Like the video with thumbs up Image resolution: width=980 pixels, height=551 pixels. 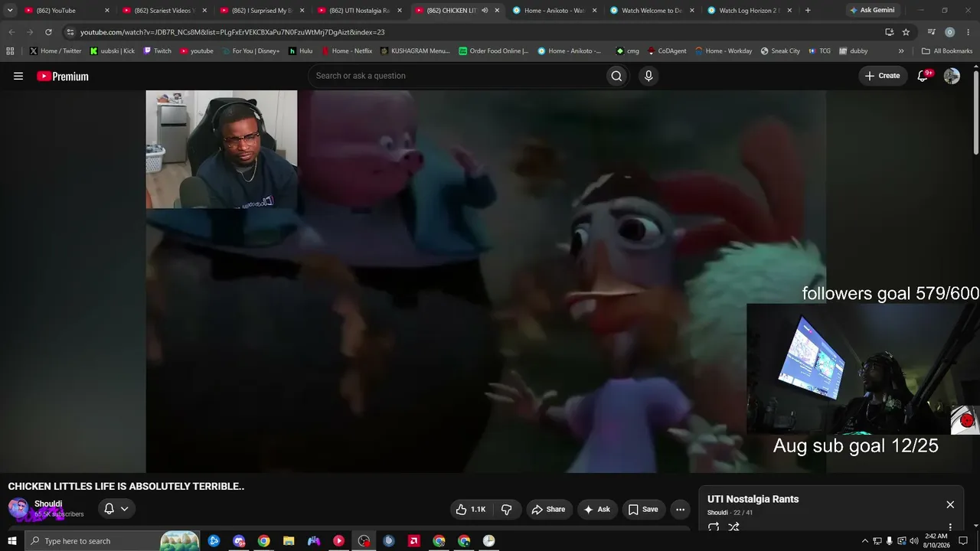click(x=471, y=509)
